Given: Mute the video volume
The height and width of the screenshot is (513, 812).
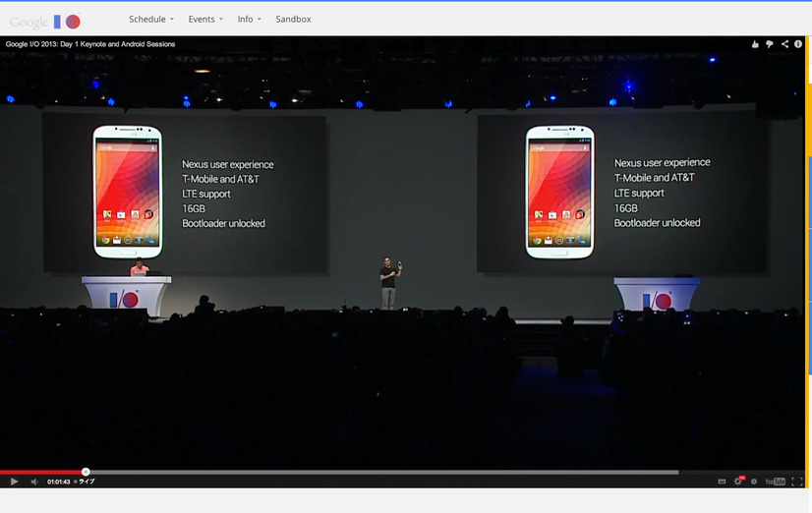Looking at the screenshot, I should pos(34,482).
